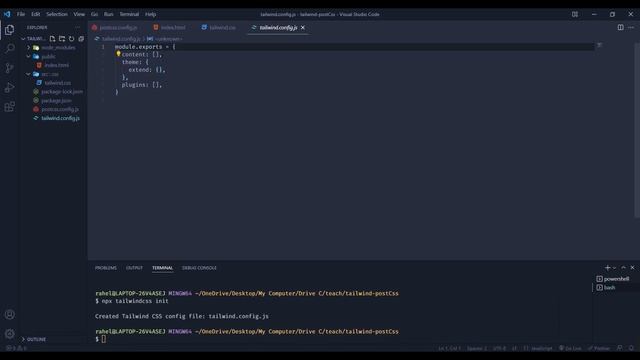Open the Manage gear icon
Screen dimensions: 640x360
pos(9,334)
